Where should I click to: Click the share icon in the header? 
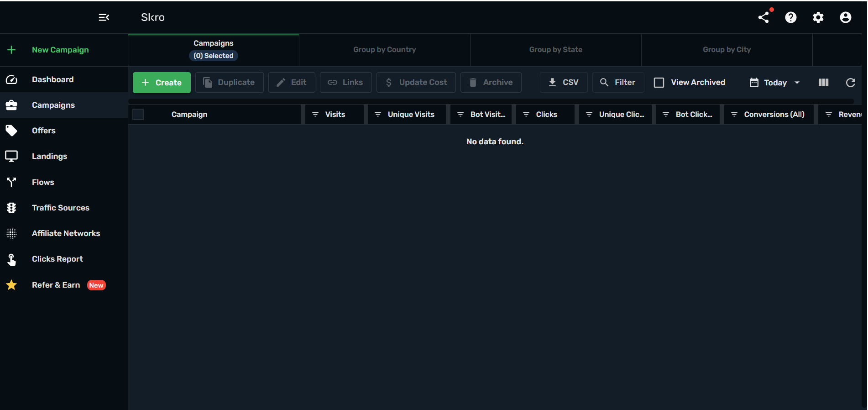pyautogui.click(x=763, y=17)
